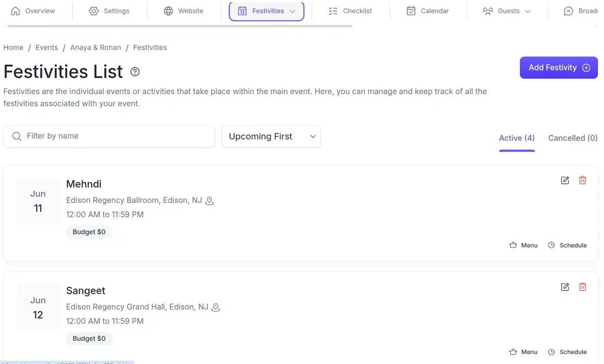The image size is (604, 364).
Task: Open the Upcoming First sort dropdown
Action: tap(271, 136)
